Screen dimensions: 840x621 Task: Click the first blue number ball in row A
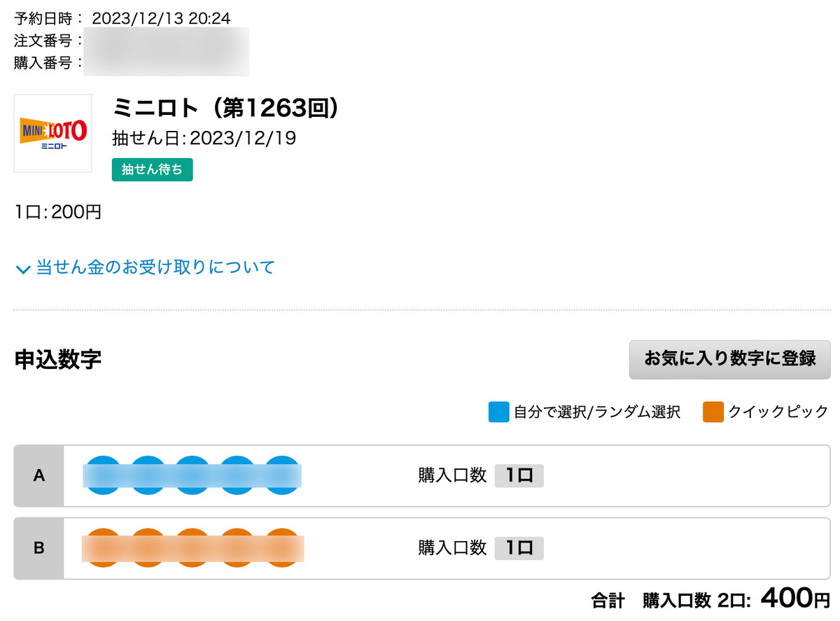104,475
